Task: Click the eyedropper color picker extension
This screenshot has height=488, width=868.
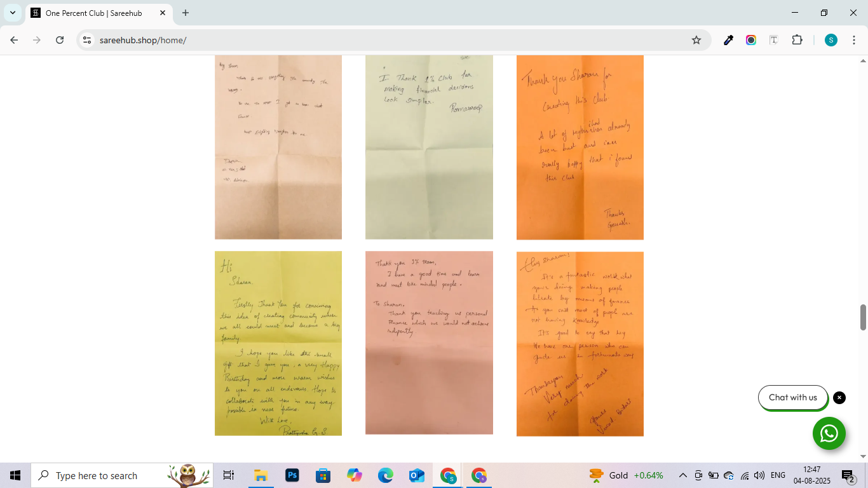Action: tap(729, 40)
